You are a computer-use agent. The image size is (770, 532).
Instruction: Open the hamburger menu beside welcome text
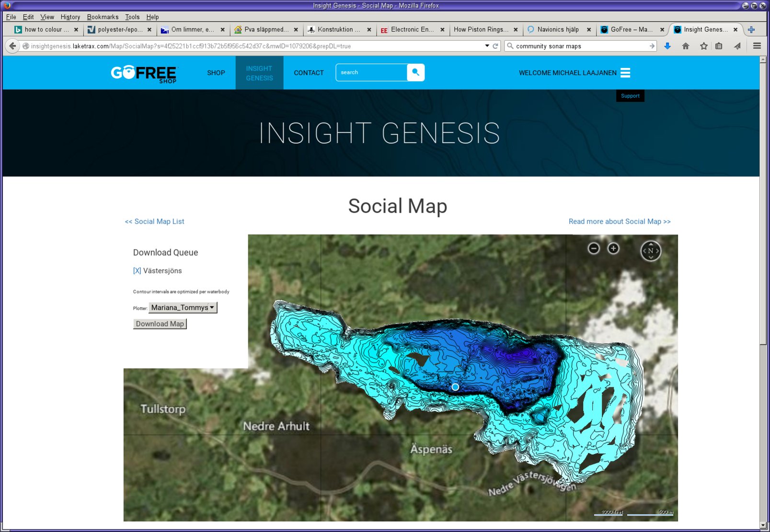(625, 73)
